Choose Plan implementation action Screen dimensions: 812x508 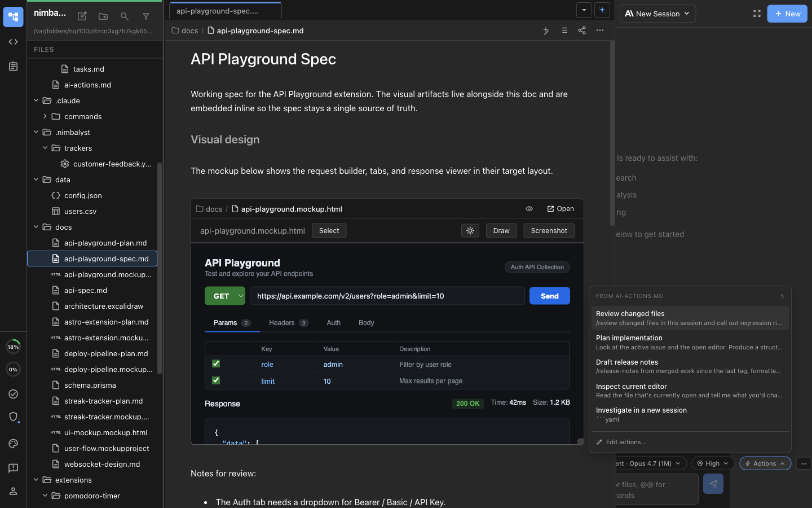690,342
